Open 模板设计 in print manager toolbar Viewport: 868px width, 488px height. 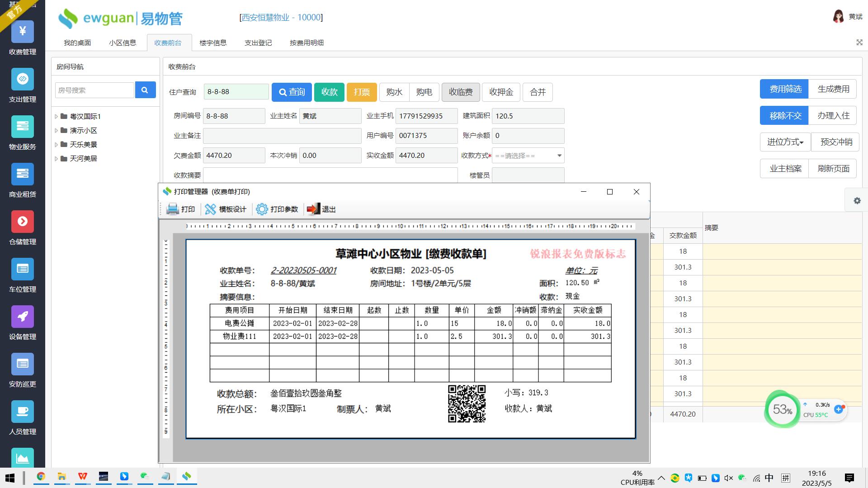click(226, 209)
